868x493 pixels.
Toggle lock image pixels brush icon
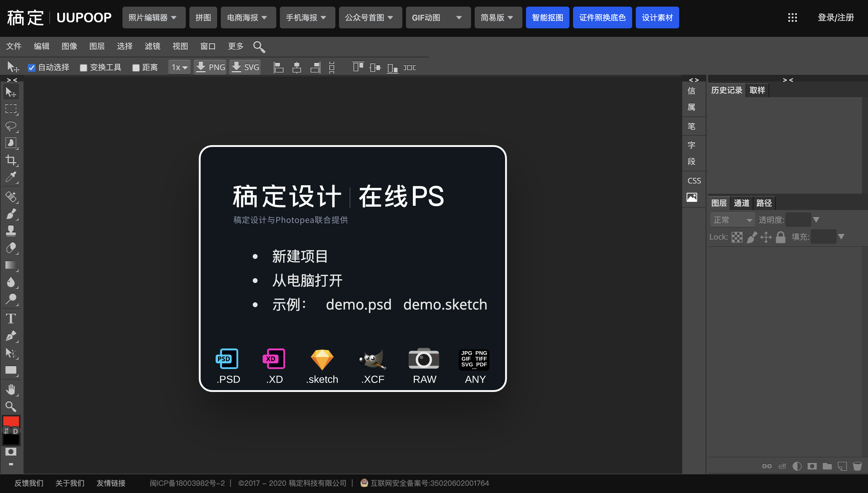point(752,237)
